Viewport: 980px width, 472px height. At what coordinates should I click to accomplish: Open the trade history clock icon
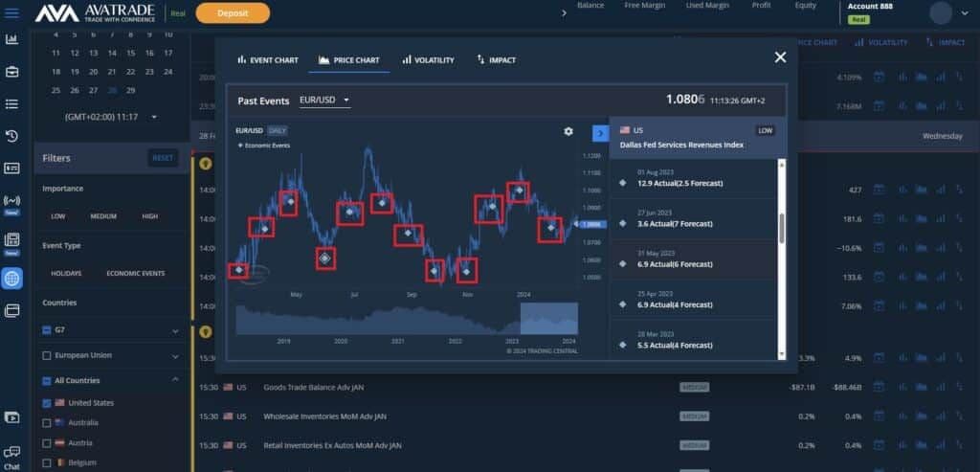coord(12,136)
